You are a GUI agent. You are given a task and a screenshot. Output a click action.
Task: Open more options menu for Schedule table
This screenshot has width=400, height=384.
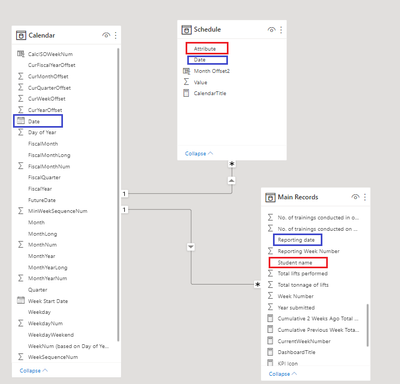pos(281,30)
